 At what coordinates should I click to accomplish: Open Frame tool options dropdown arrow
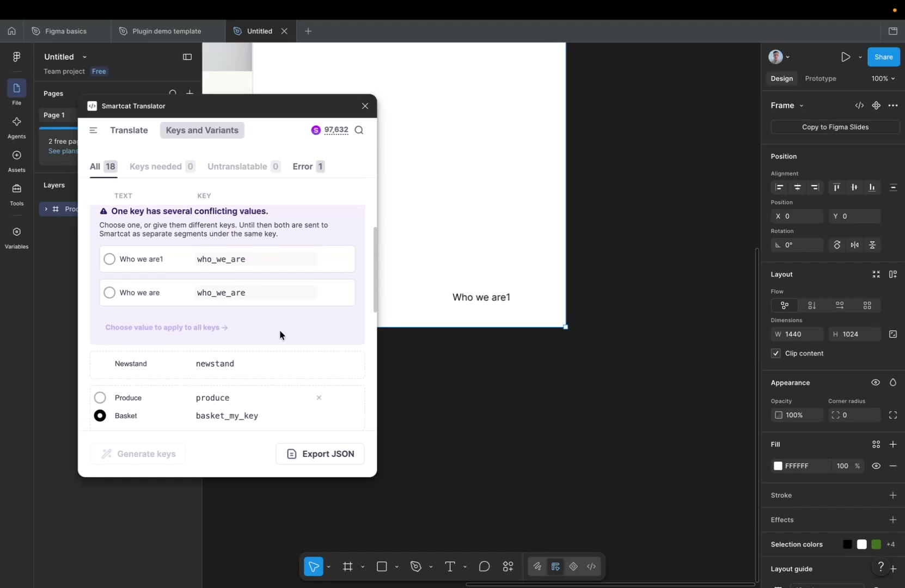coord(363,567)
